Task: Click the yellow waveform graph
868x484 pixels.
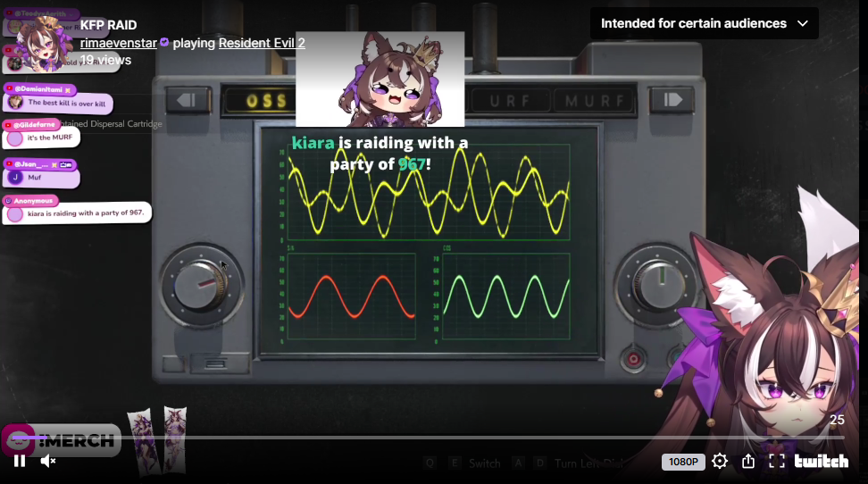Action: click(x=429, y=192)
